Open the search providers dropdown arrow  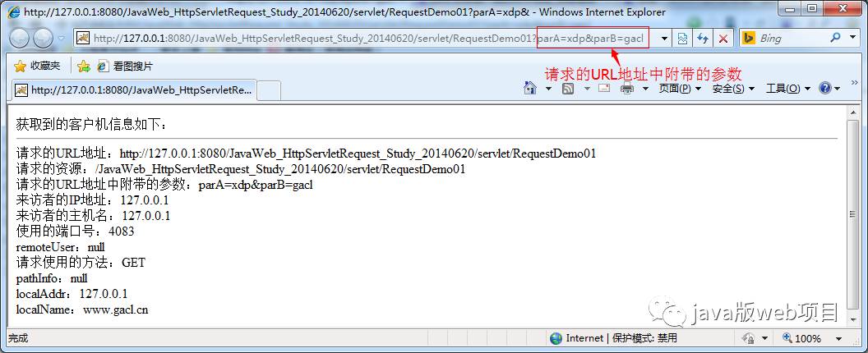click(x=852, y=39)
